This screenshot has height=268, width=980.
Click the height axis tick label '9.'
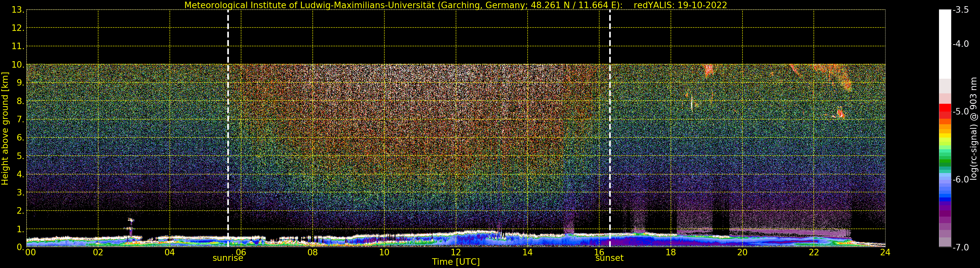(x=20, y=83)
